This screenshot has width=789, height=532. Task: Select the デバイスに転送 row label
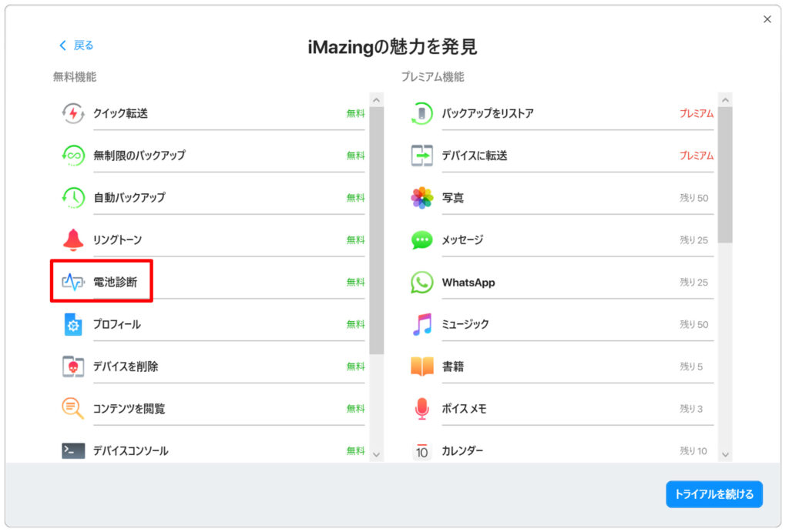475,156
